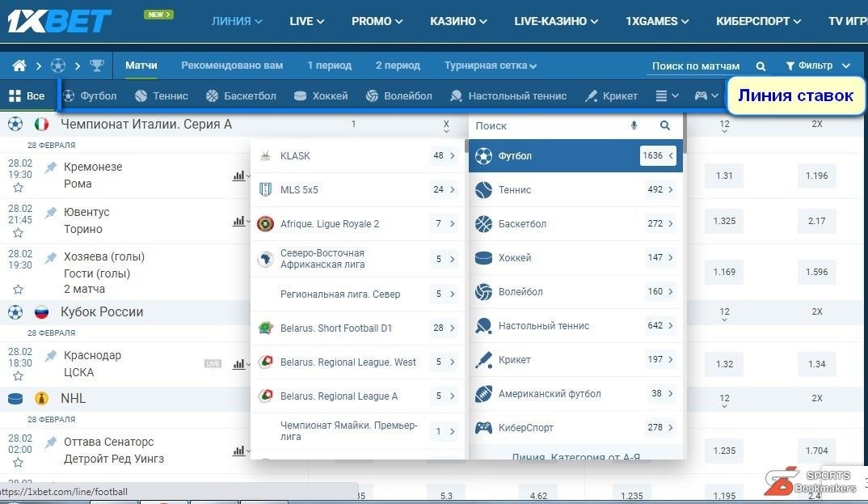Click the Afrique Ligue Royale 2 emblem
Image resolution: width=868 pixels, height=504 pixels.
[x=265, y=224]
